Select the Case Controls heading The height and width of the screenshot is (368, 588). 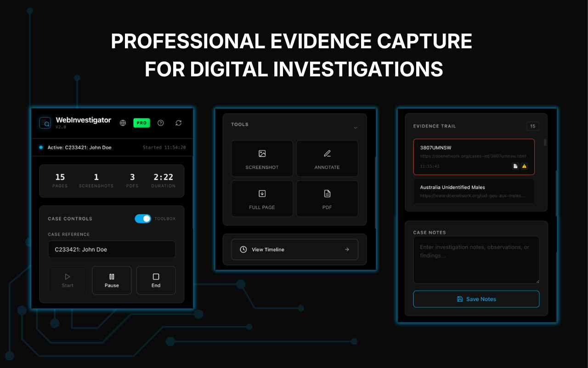click(70, 218)
